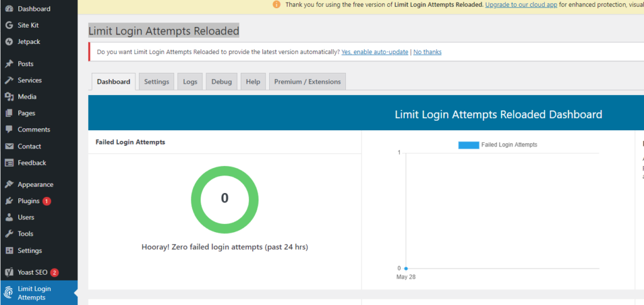Click the Limit Login Attempts fingerprint icon
This screenshot has height=305, width=644.
(8, 293)
